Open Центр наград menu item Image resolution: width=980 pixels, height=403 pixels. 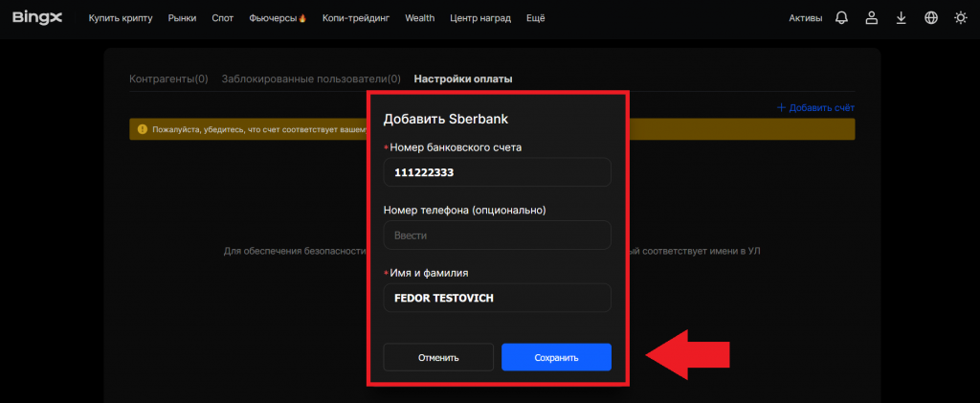(480, 18)
